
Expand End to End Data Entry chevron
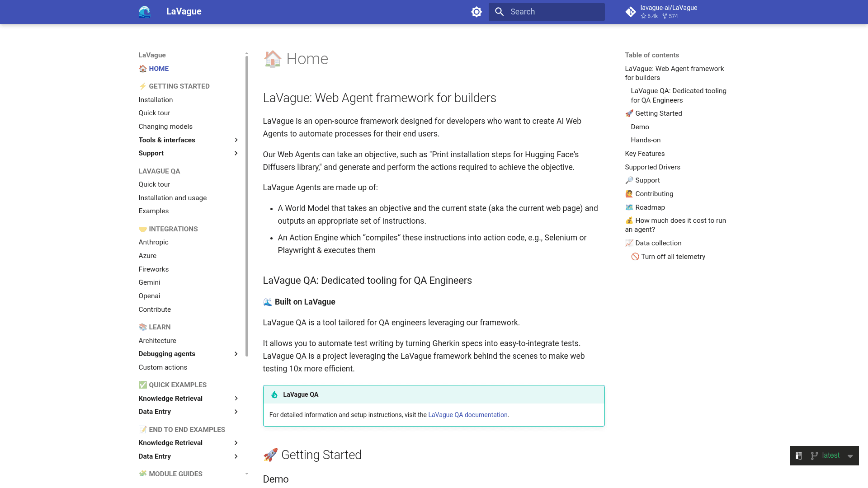[236, 456]
